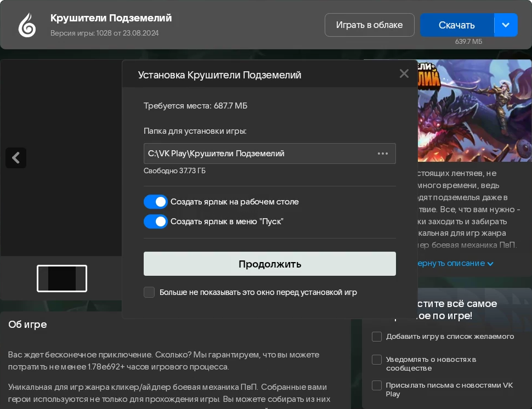Screen dimensions: 532x409
Task: Click the install folder path field
Action: point(270,154)
